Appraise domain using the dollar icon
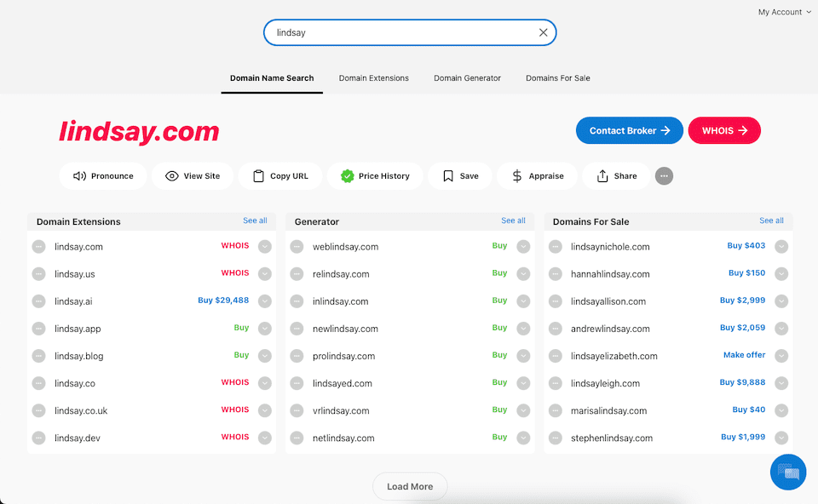 517,176
